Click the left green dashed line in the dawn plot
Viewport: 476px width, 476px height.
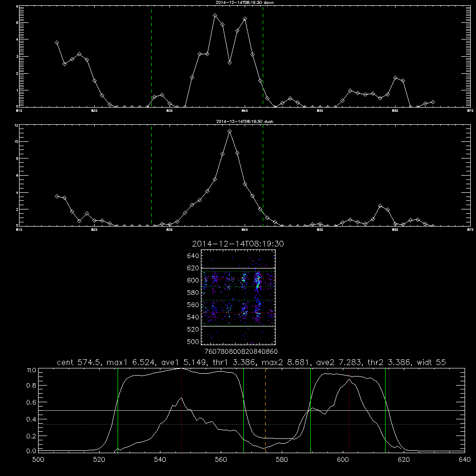click(151, 56)
